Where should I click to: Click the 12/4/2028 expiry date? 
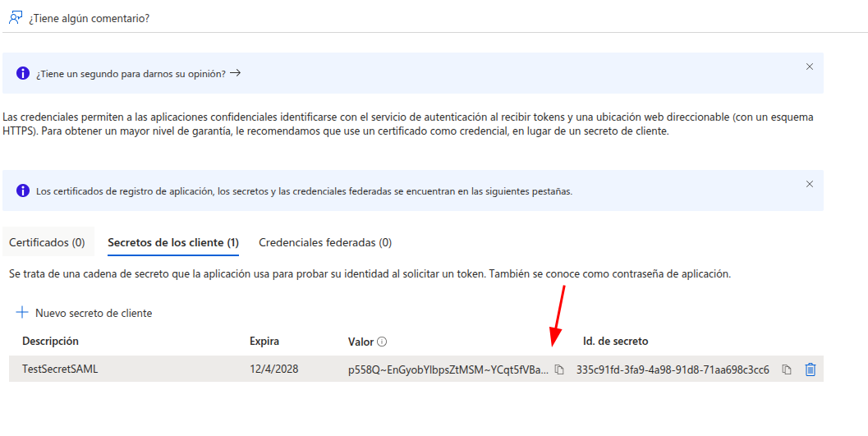point(274,369)
